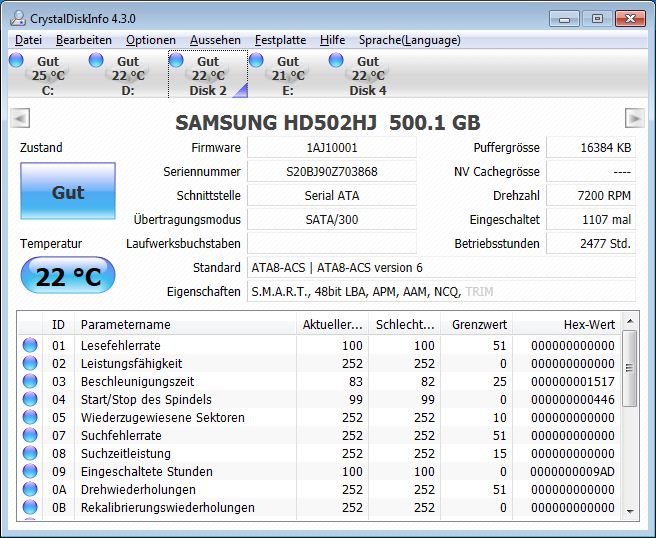Viewport: 656px width, 538px height.
Task: Click the blue Gut health status button
Action: pos(68,191)
